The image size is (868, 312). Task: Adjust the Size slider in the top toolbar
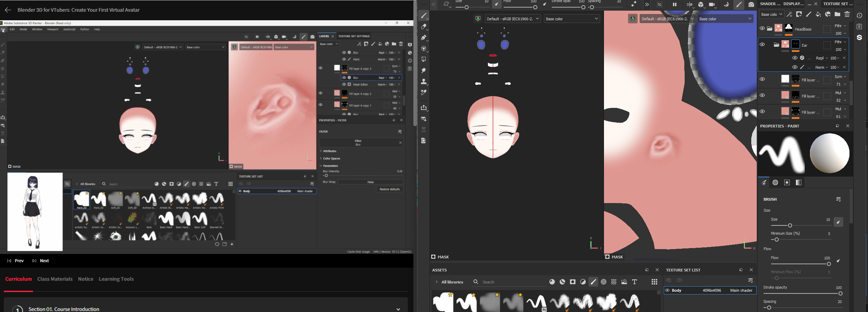472,7
